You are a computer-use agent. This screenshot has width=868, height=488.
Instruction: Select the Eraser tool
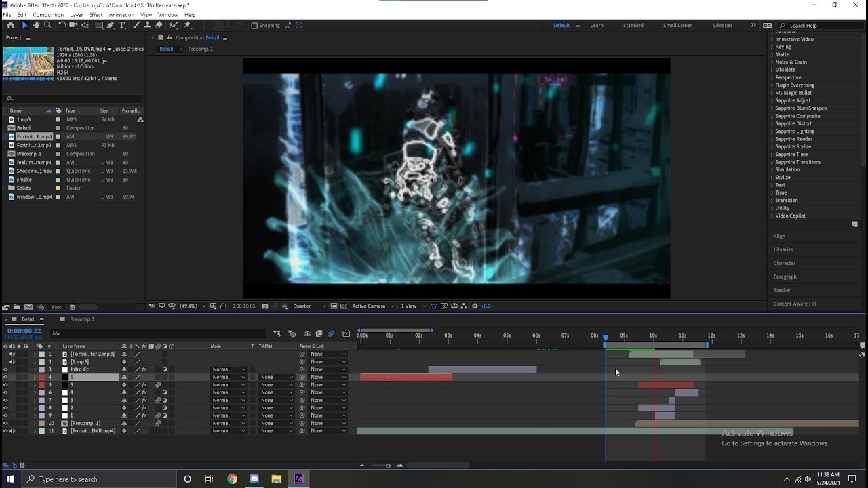[x=159, y=25]
